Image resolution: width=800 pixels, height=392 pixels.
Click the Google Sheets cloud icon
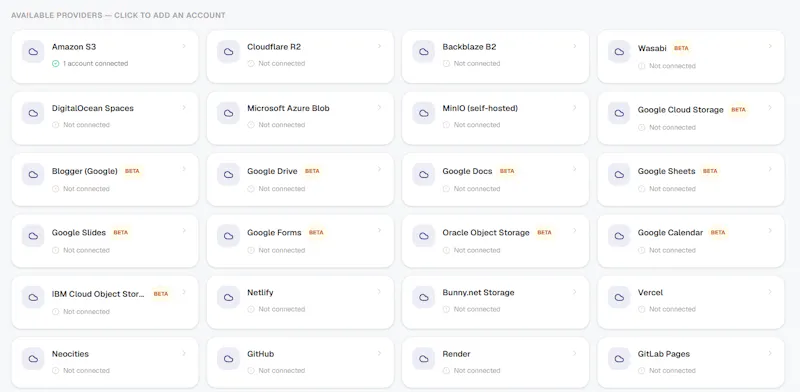pos(619,174)
